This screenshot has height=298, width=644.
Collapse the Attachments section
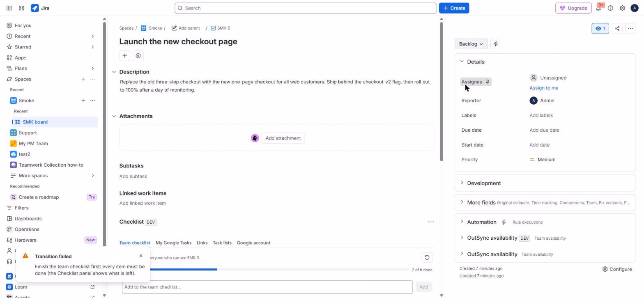click(114, 116)
